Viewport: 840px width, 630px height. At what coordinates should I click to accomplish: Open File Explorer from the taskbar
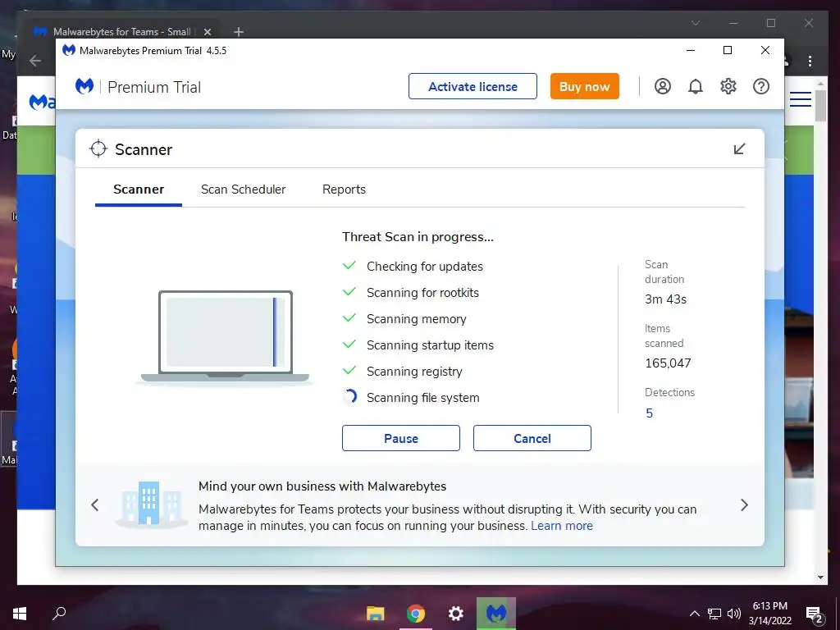pyautogui.click(x=375, y=614)
